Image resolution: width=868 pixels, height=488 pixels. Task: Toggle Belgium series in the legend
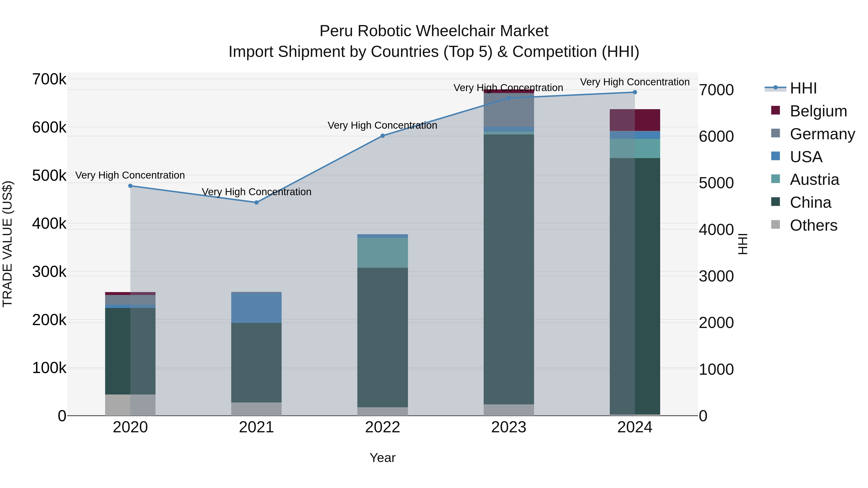click(809, 111)
